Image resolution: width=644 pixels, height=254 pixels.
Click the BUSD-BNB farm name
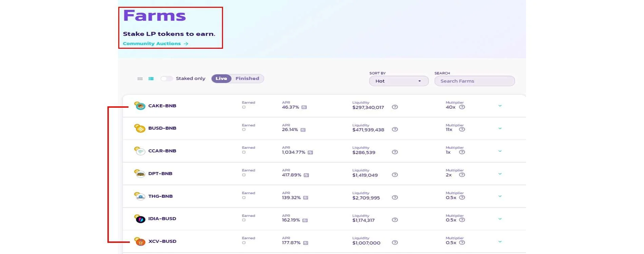[x=162, y=128]
